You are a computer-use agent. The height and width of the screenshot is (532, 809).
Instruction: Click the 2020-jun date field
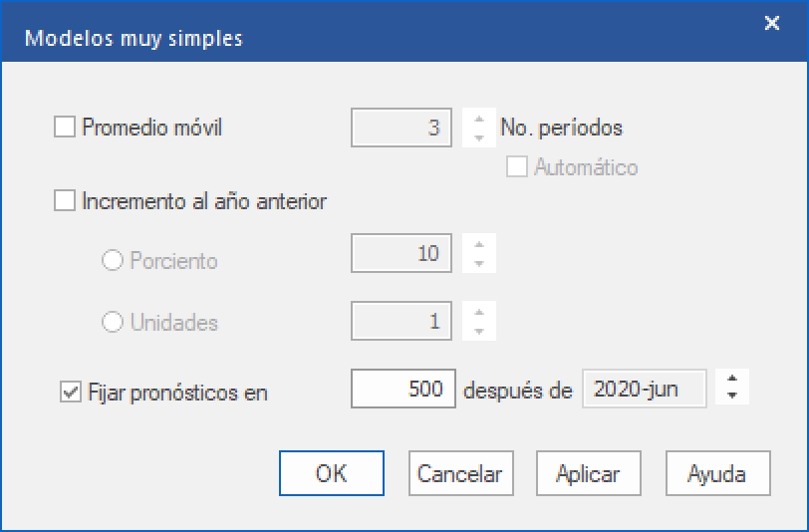click(644, 390)
